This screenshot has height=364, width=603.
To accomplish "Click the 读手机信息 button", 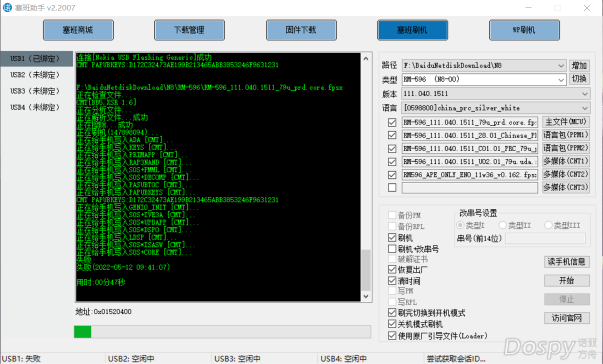I will [x=567, y=261].
